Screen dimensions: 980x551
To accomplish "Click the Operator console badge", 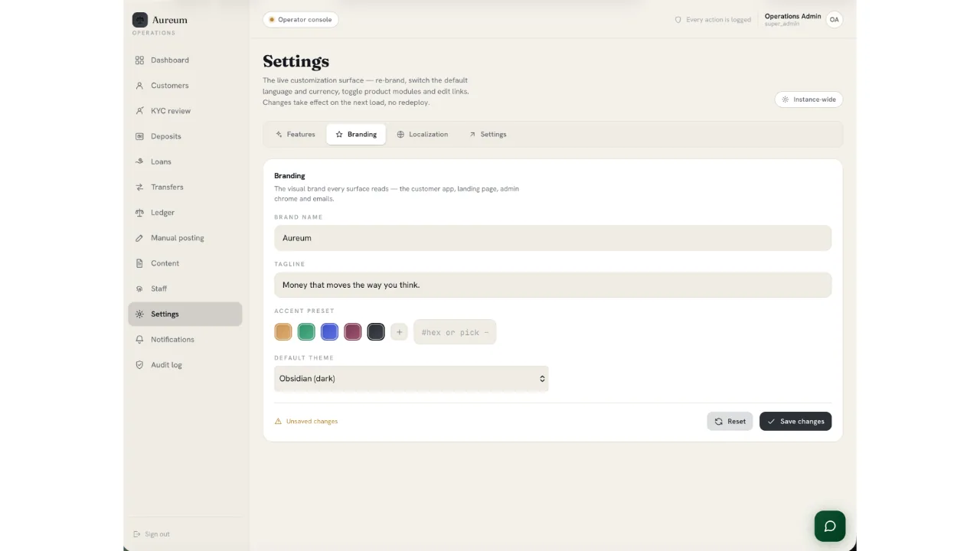I will [x=301, y=19].
